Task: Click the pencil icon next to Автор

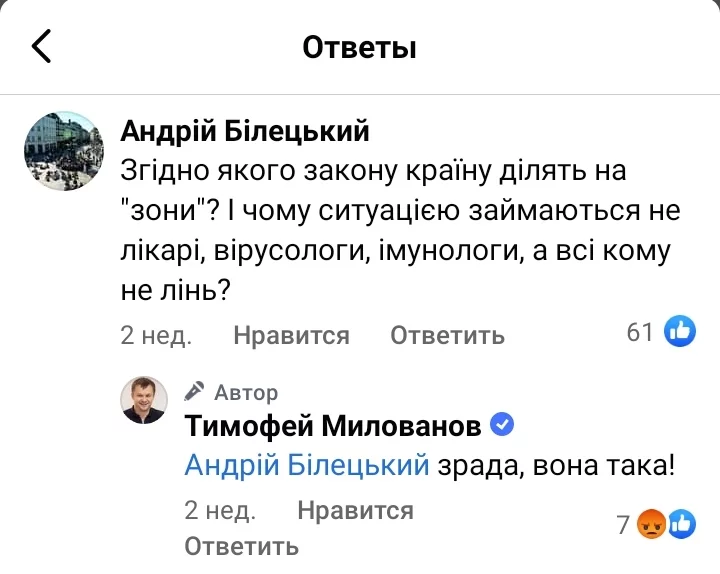Action: click(196, 391)
